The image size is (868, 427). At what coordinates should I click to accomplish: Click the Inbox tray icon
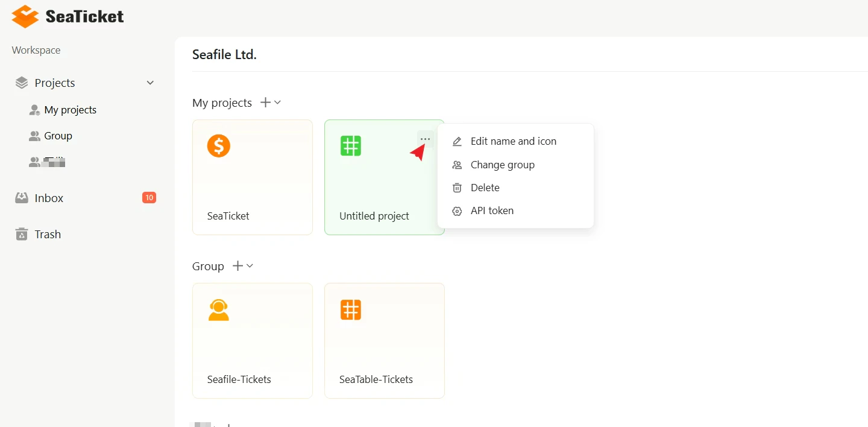[22, 197]
